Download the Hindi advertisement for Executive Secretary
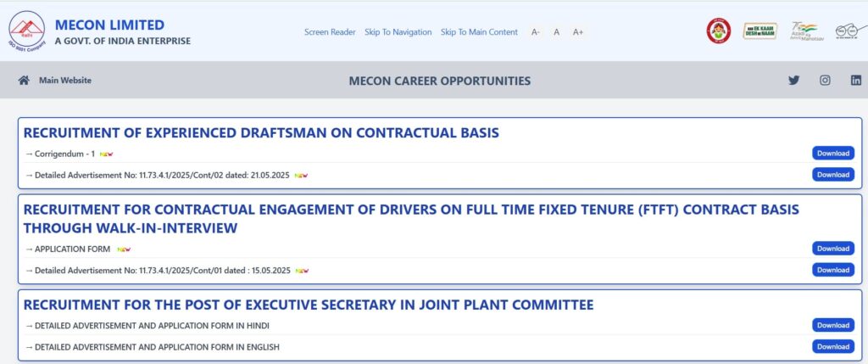 pyautogui.click(x=833, y=325)
